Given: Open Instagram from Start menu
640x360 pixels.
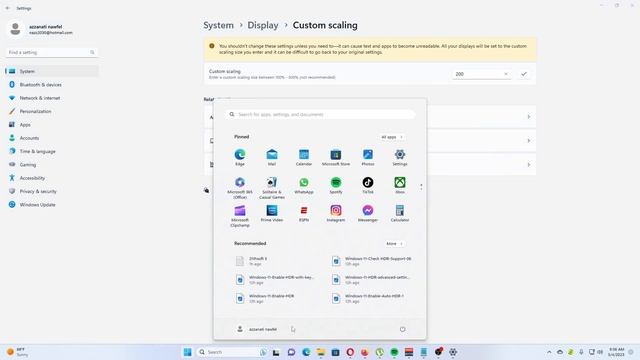Looking at the screenshot, I should pyautogui.click(x=336, y=213).
